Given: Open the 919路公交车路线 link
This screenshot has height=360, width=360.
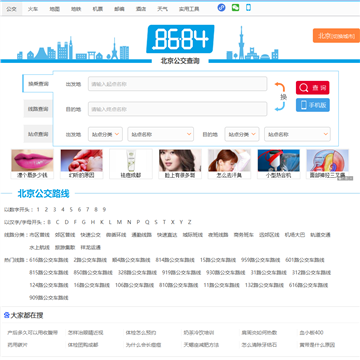Looking at the screenshot, I should click(182, 273).
